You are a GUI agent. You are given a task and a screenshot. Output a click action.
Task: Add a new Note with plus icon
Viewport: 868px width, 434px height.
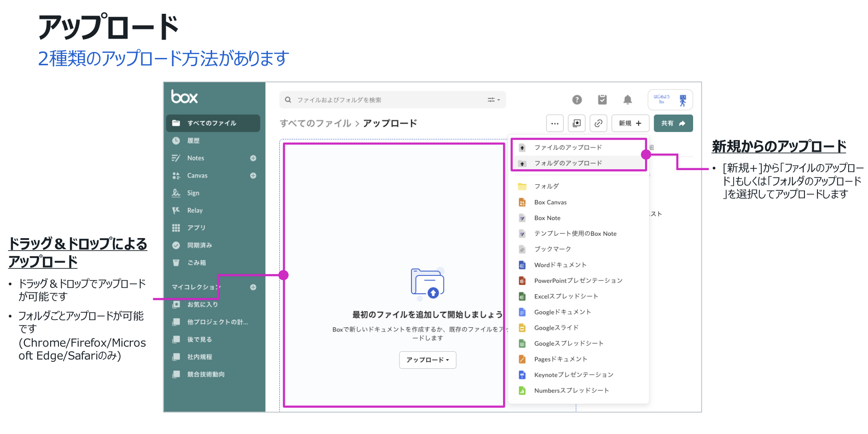click(x=253, y=158)
